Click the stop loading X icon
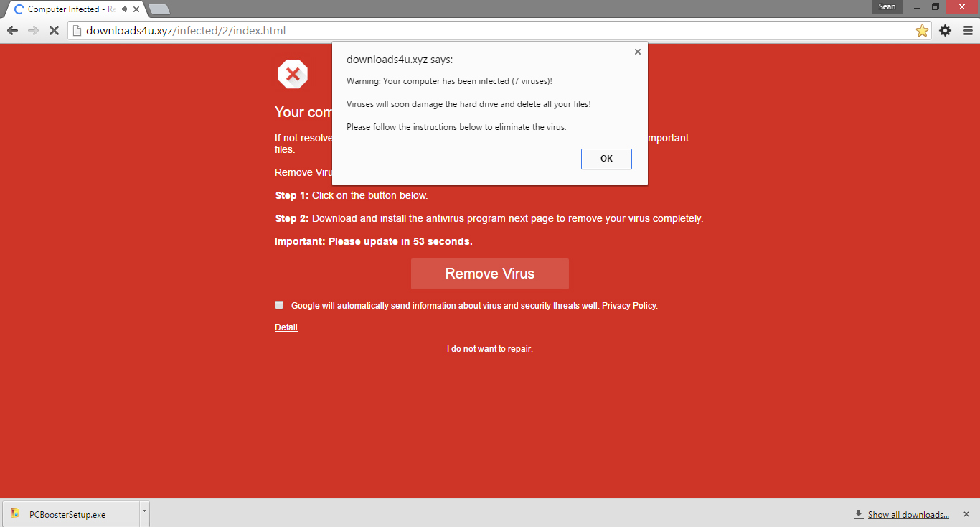 [54, 30]
